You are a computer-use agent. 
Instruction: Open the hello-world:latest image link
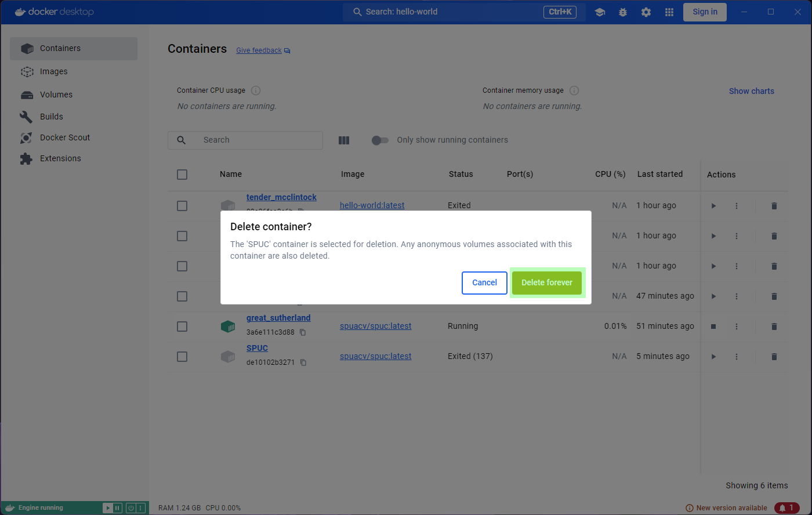pyautogui.click(x=372, y=205)
